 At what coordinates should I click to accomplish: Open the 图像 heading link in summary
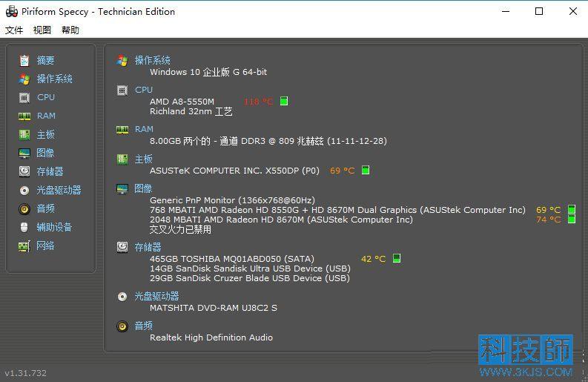coord(143,188)
